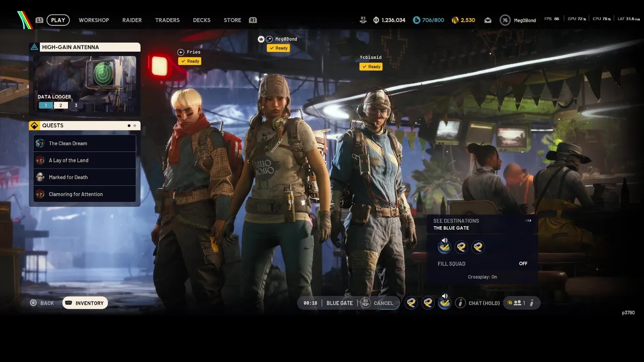Click the yellow diamond Quests icon

point(34,126)
